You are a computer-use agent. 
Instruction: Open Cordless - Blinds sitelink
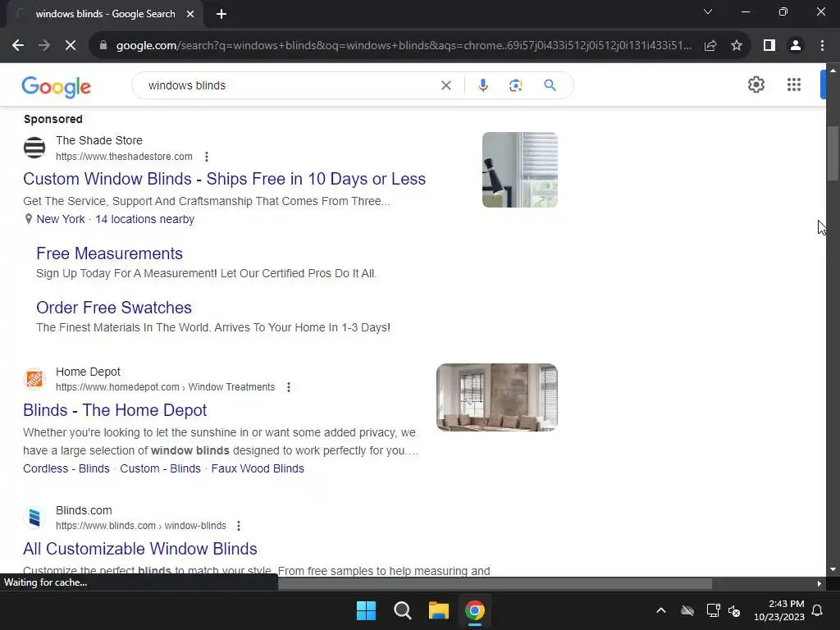[x=66, y=468]
